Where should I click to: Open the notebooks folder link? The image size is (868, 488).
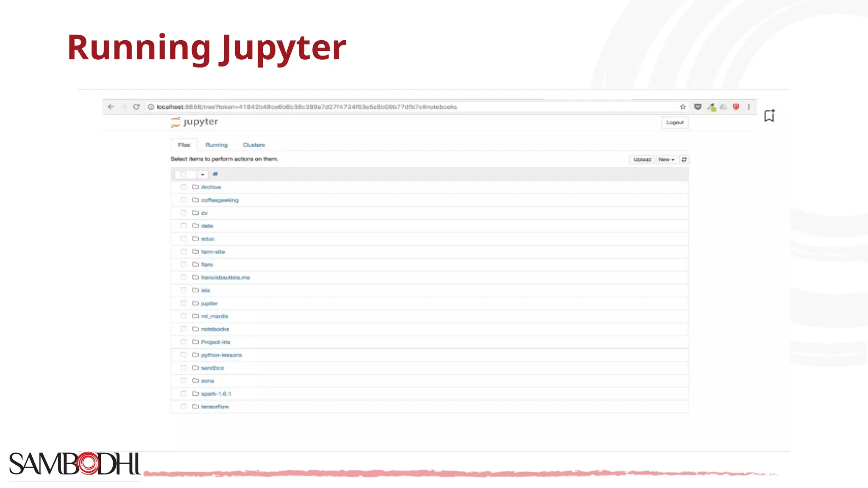[215, 329]
